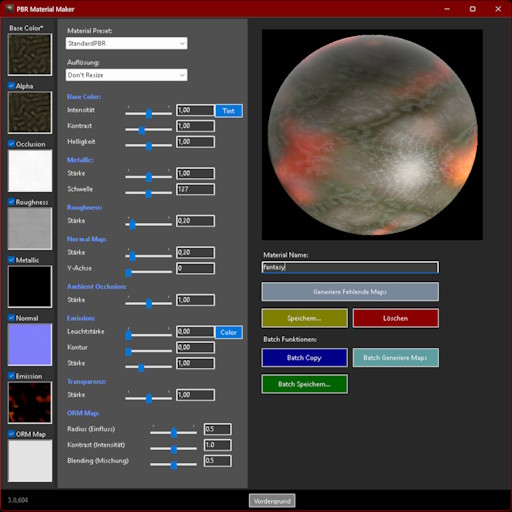This screenshot has width=512, height=512.
Task: Click the Schwelle value field showing 127
Action: (x=195, y=189)
